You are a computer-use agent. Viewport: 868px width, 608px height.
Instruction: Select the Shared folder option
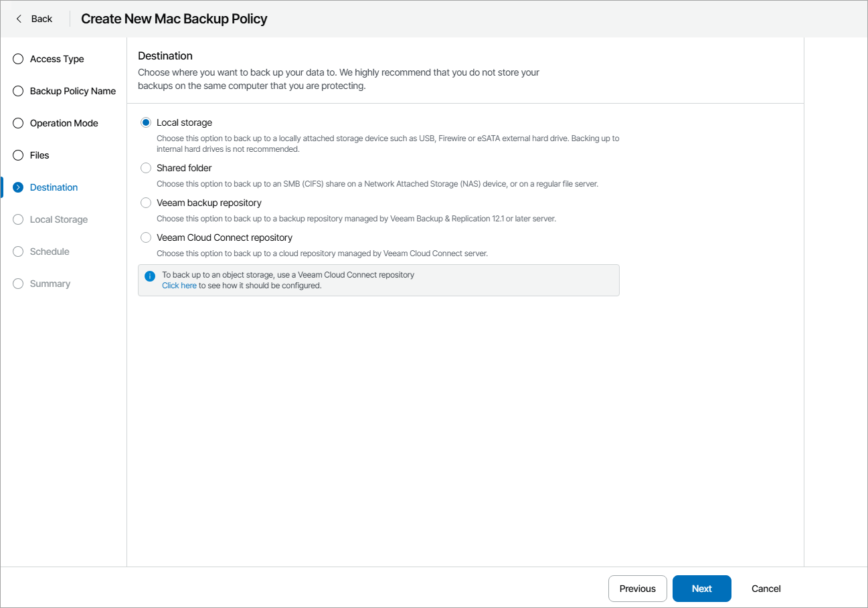click(146, 167)
